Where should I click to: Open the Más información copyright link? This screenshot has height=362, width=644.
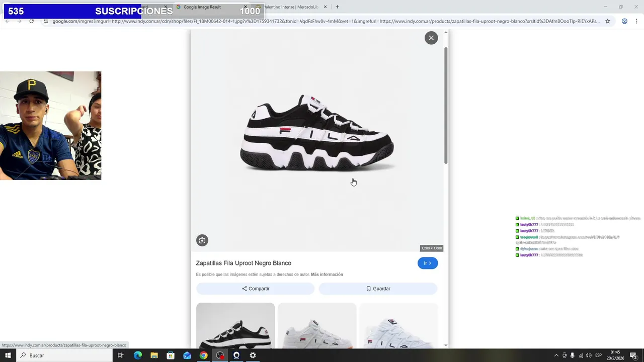327,275
